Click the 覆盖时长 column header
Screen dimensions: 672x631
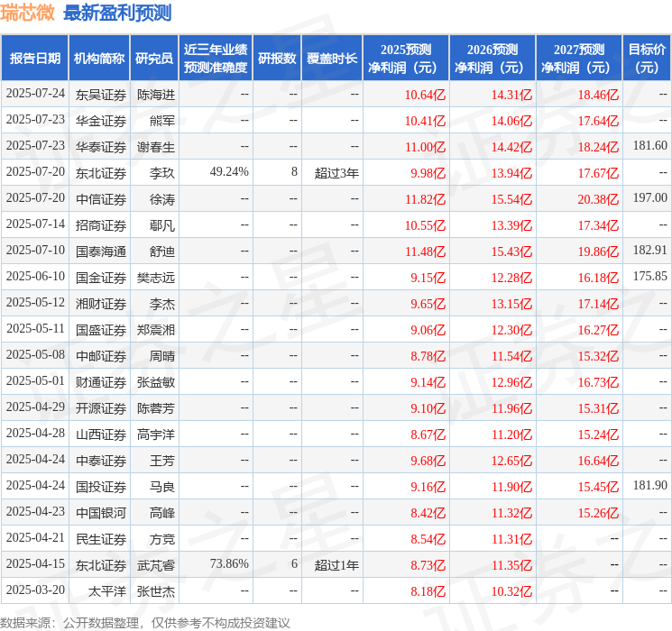[x=332, y=59]
